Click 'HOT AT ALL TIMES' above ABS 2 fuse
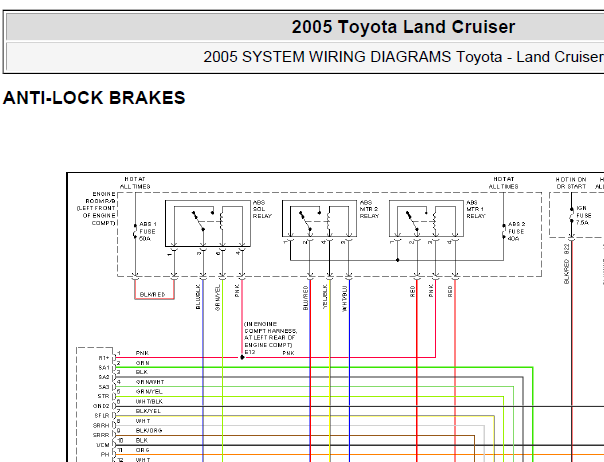This screenshot has height=462, width=604. click(x=503, y=183)
